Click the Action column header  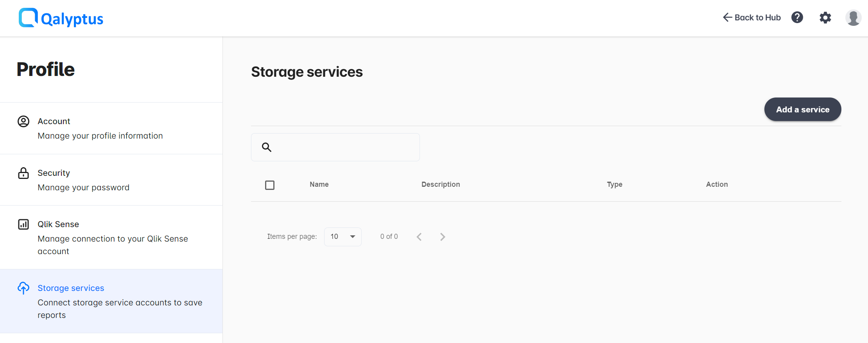pyautogui.click(x=717, y=184)
